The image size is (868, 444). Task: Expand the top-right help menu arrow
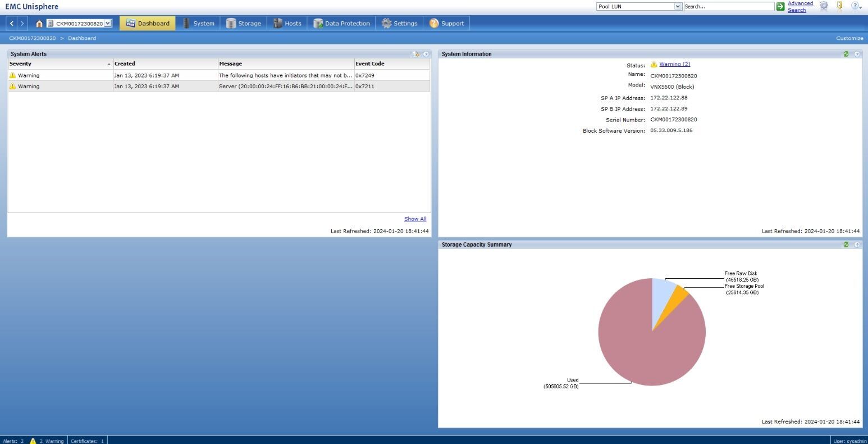pos(860,8)
